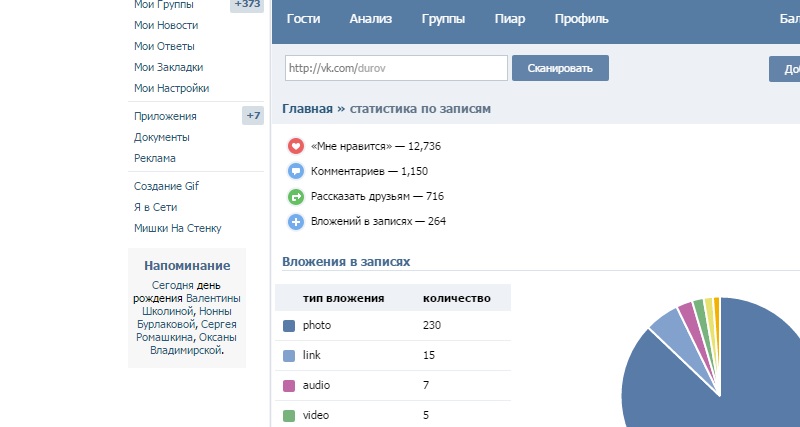
Task: Click the green video color swatch
Action: point(289,415)
